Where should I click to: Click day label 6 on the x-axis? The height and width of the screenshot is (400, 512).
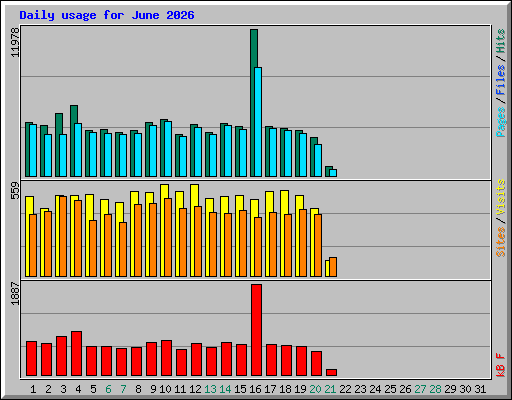(x=108, y=389)
